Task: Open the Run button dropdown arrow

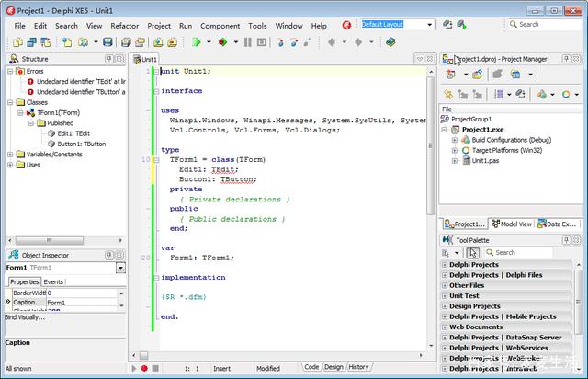Action: coord(209,42)
